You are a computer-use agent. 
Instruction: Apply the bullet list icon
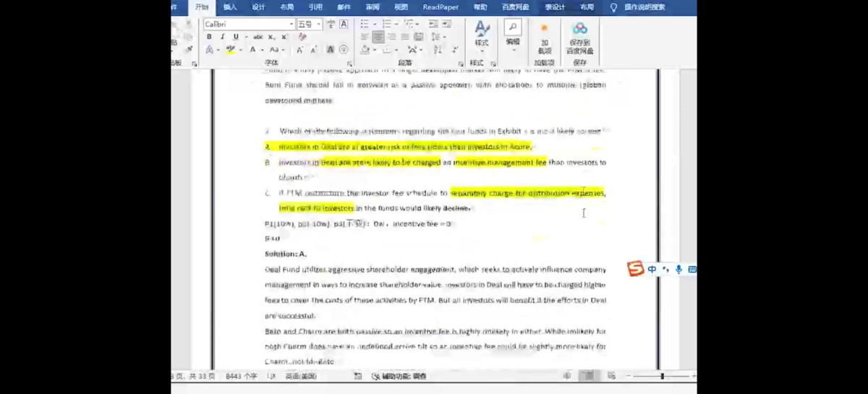tap(365, 25)
